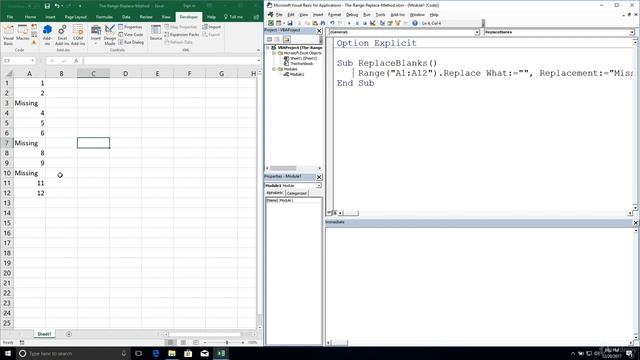Open Visual Basic editor from Excel ribbon
640x360 pixels.
[x=8, y=34]
